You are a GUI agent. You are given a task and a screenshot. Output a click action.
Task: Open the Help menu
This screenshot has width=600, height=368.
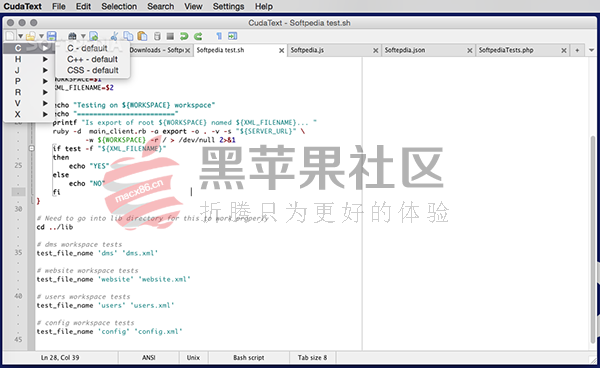(x=264, y=7)
